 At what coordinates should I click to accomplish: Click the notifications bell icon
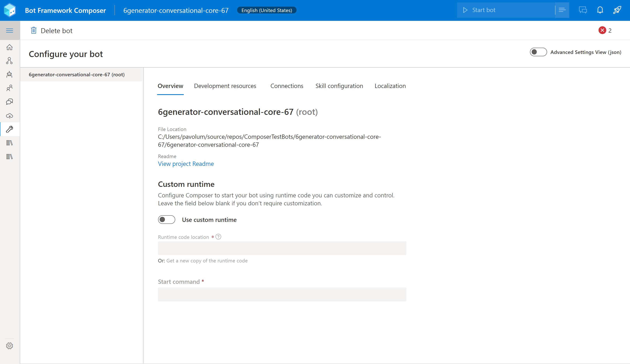pyautogui.click(x=600, y=10)
